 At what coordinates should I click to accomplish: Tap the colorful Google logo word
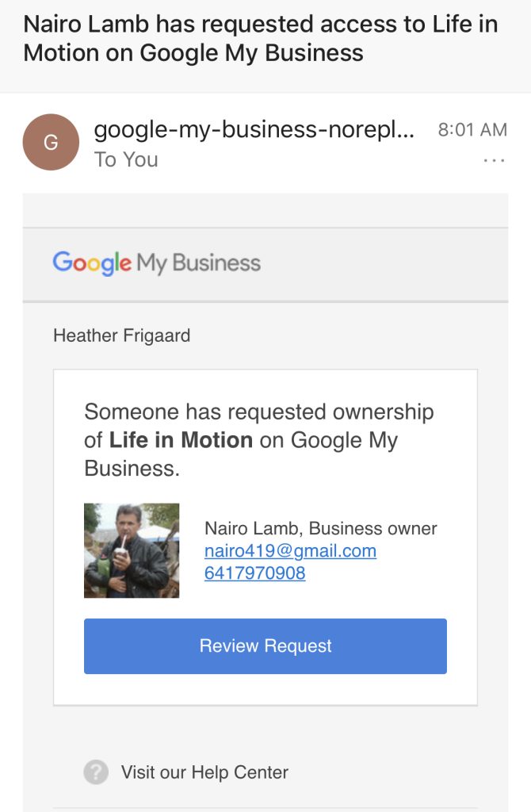[x=92, y=263]
